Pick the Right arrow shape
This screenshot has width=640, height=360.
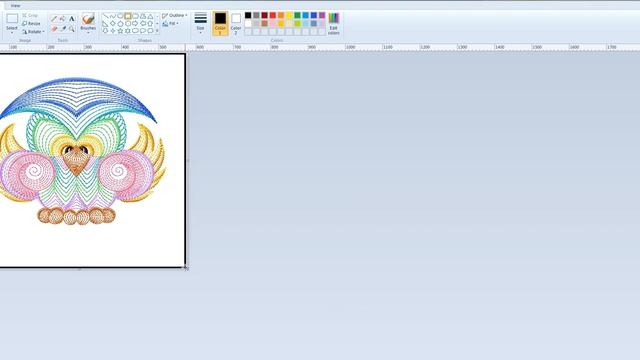point(135,24)
